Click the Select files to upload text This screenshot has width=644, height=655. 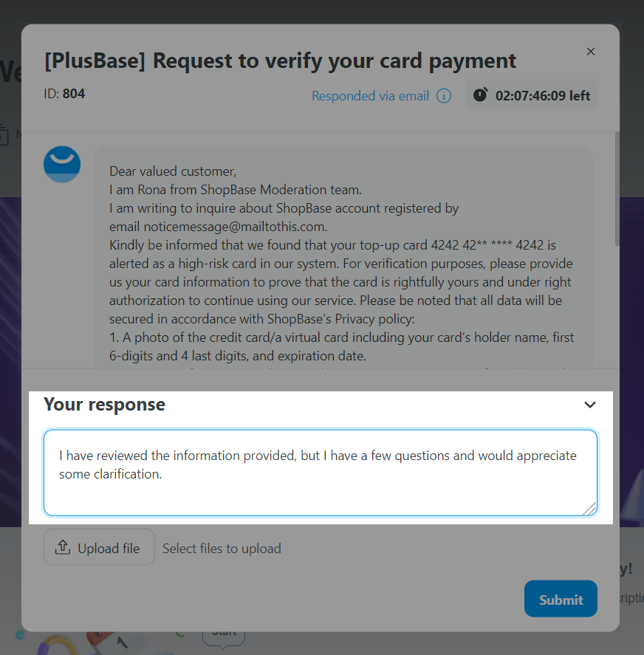click(222, 549)
